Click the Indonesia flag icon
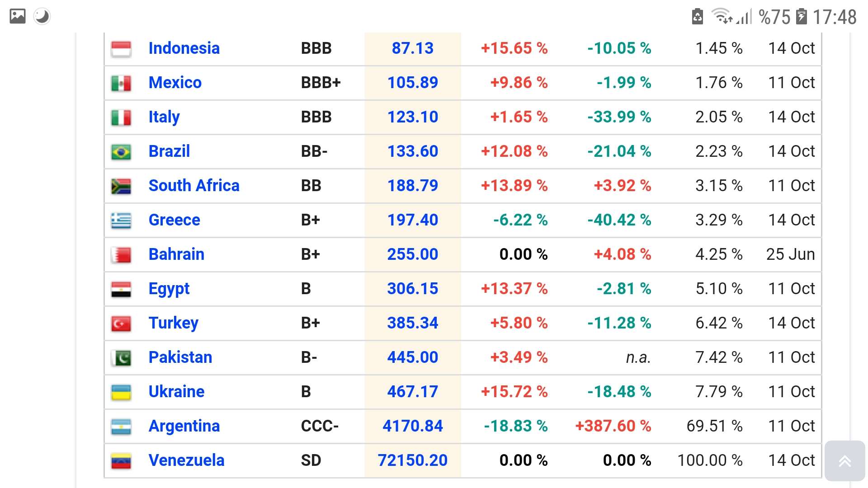 point(121,49)
